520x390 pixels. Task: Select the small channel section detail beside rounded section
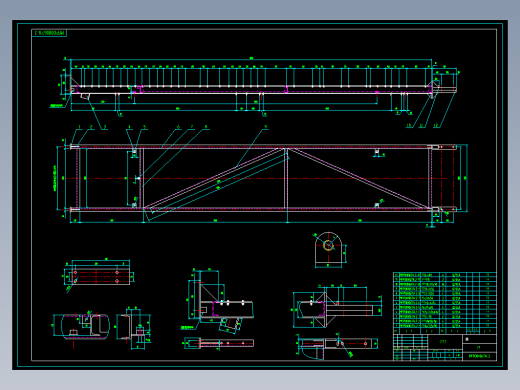coord(133,328)
